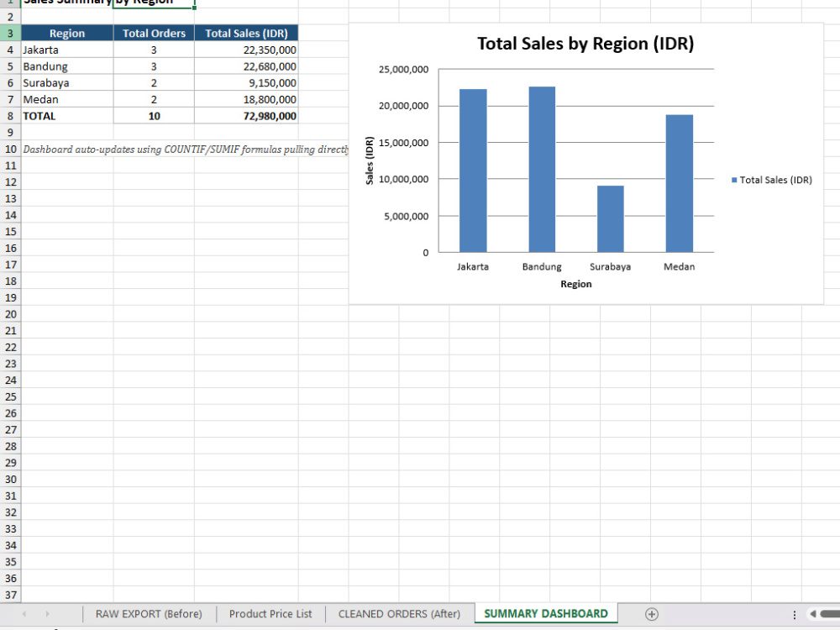
Task: Click the 25,000,000 axis label
Action: 403,69
